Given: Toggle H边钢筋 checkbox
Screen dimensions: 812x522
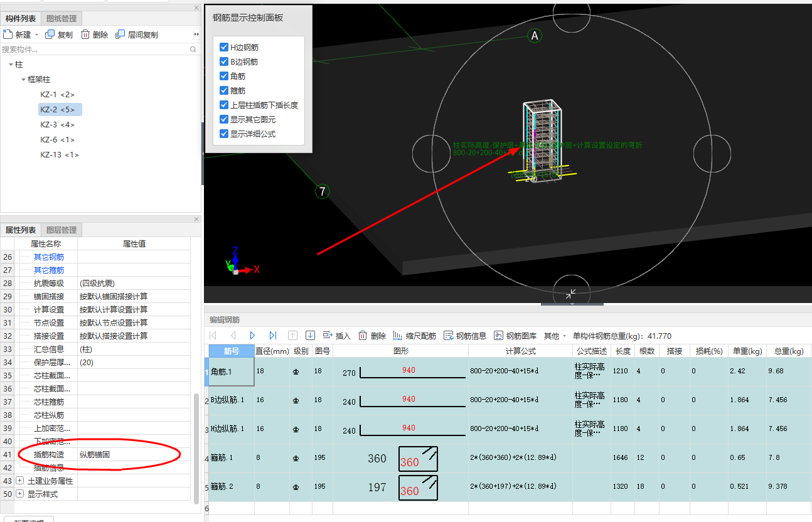Looking at the screenshot, I should pos(224,47).
